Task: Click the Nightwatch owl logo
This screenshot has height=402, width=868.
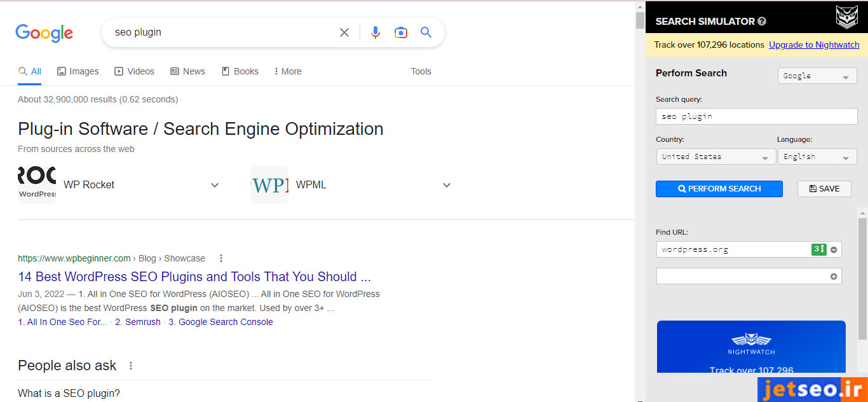Action: [x=846, y=16]
